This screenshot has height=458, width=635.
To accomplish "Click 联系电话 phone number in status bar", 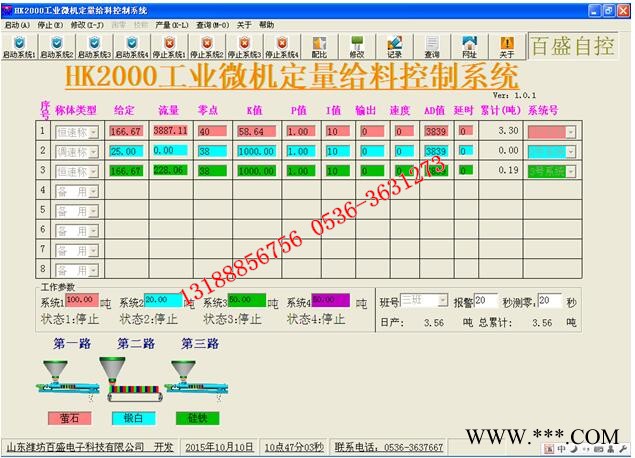I will tap(388, 447).
